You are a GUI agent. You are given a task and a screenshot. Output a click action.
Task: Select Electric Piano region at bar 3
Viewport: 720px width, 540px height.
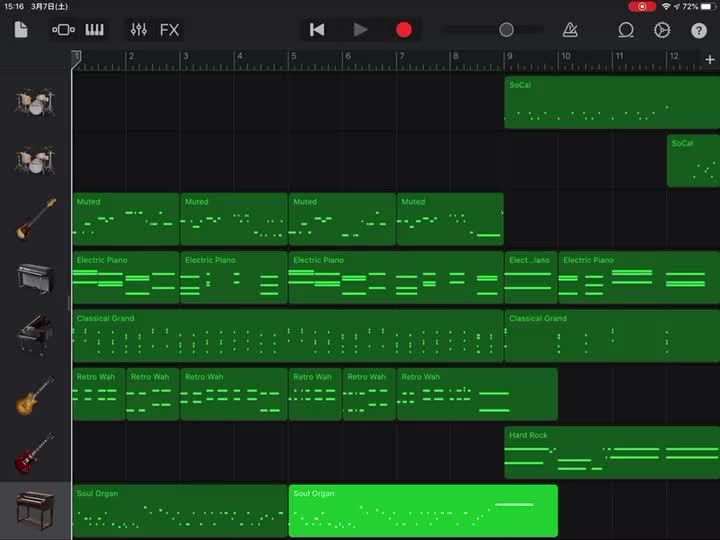(x=234, y=277)
